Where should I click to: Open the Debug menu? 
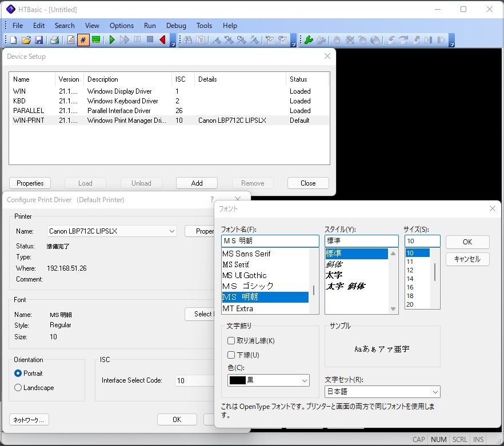(x=176, y=26)
